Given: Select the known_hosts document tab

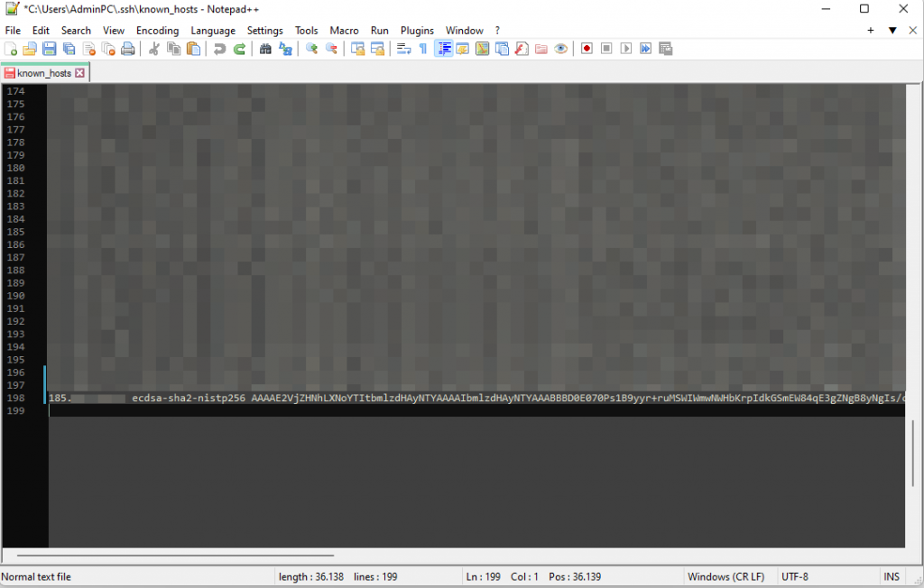Looking at the screenshot, I should [43, 73].
